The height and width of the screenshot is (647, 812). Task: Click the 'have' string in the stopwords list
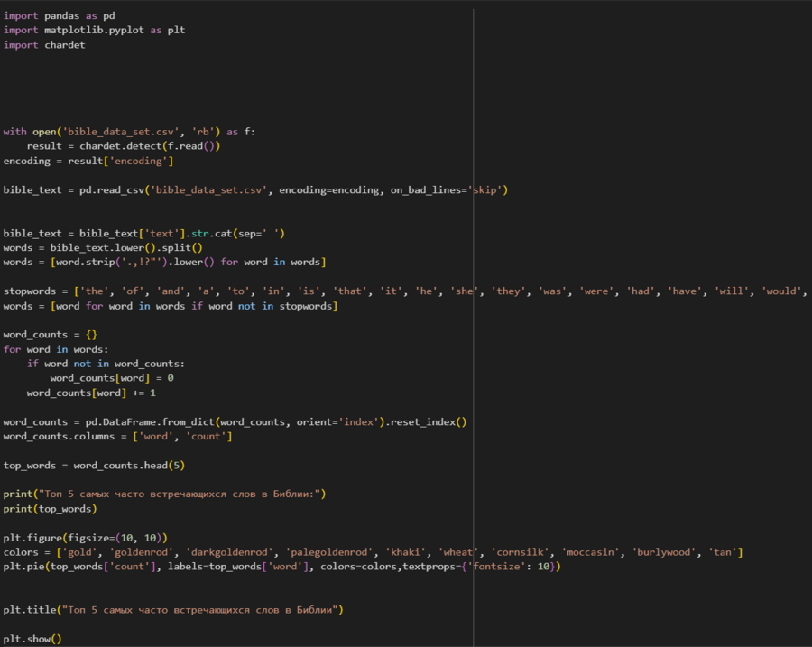pos(684,291)
